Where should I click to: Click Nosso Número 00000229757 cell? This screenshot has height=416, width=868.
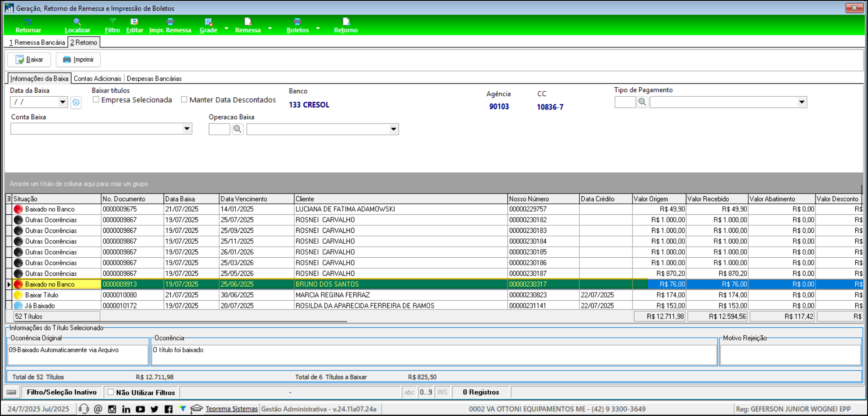(543, 209)
